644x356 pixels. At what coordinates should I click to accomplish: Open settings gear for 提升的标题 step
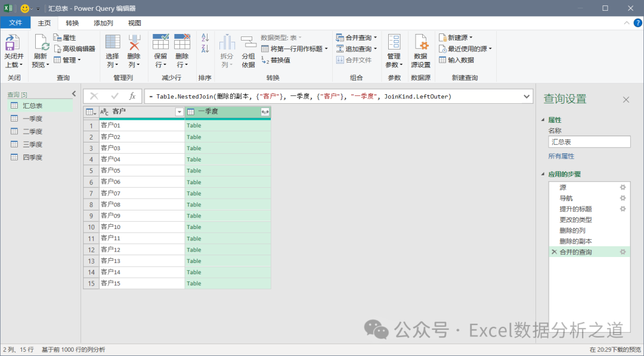coord(623,209)
